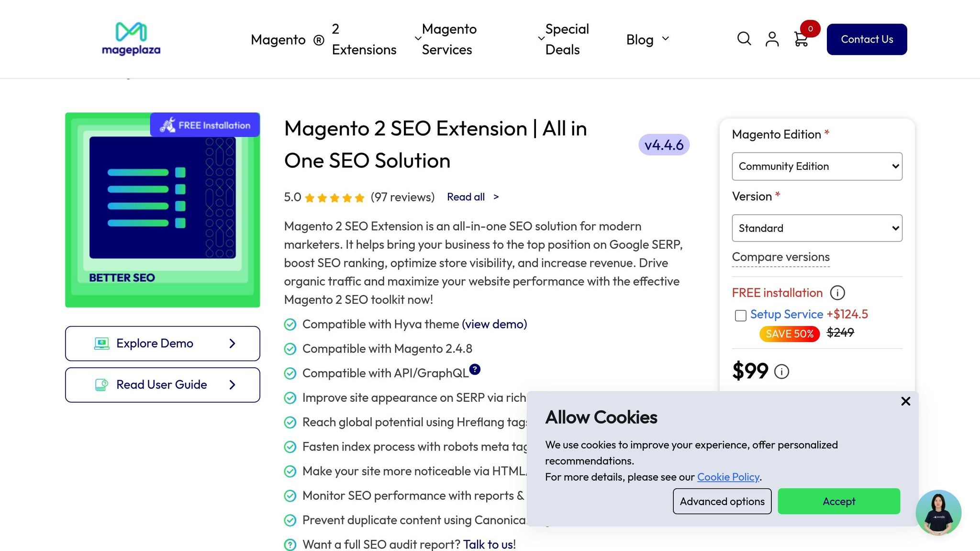Image resolution: width=980 pixels, height=551 pixels.
Task: Open the Special Deals menu
Action: pos(567,39)
